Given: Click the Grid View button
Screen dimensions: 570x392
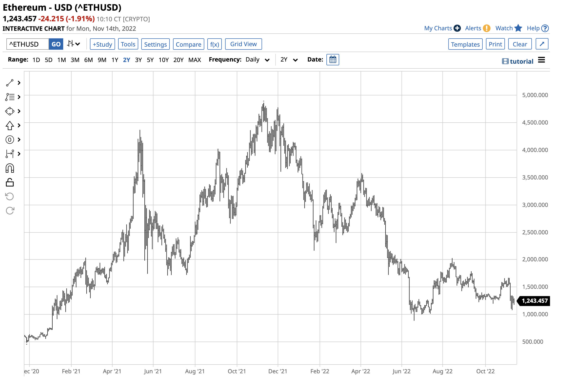Looking at the screenshot, I should 243,44.
